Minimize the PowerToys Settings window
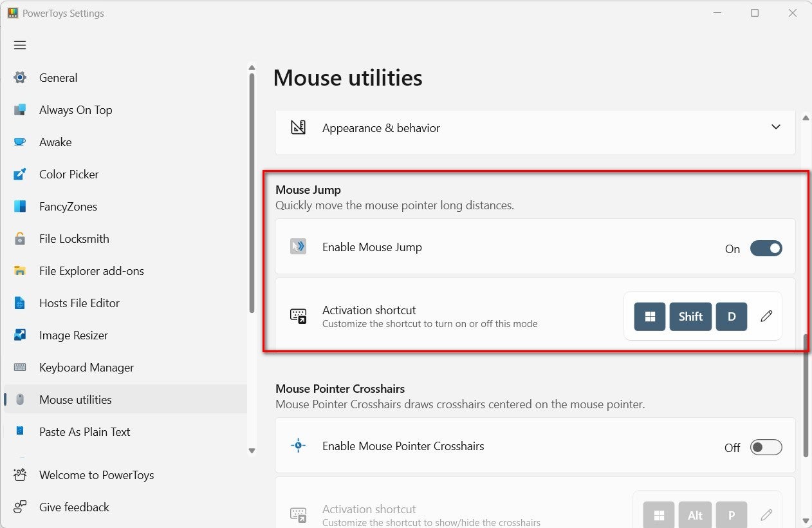Screen dimensions: 812x528 [717, 13]
